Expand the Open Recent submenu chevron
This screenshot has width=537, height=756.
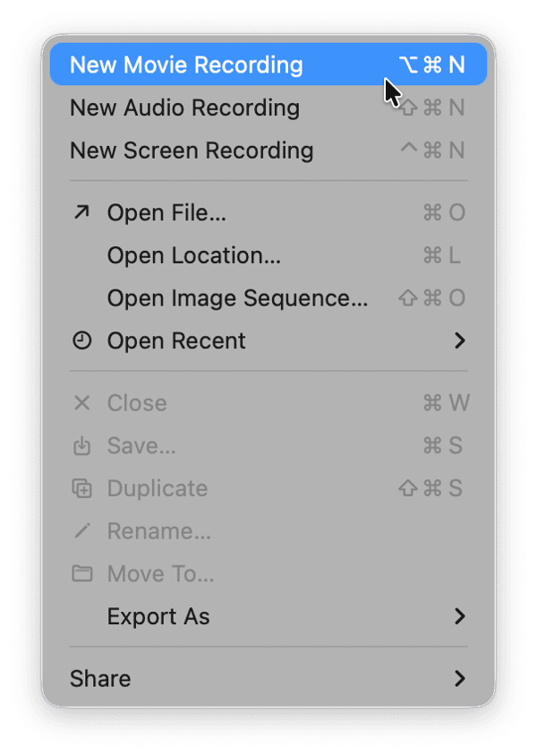point(459,340)
